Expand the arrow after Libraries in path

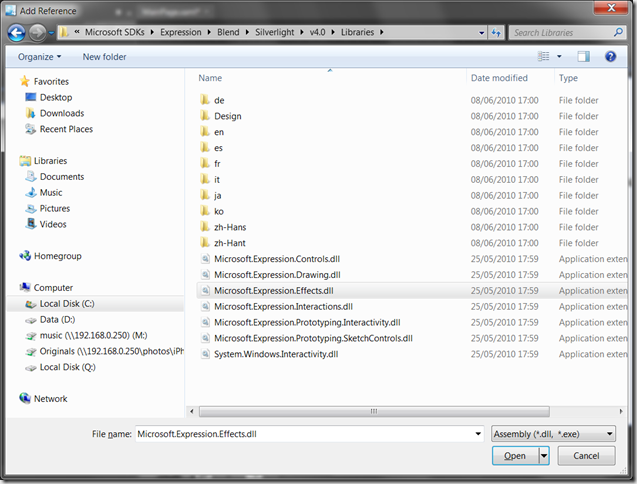coord(381,32)
